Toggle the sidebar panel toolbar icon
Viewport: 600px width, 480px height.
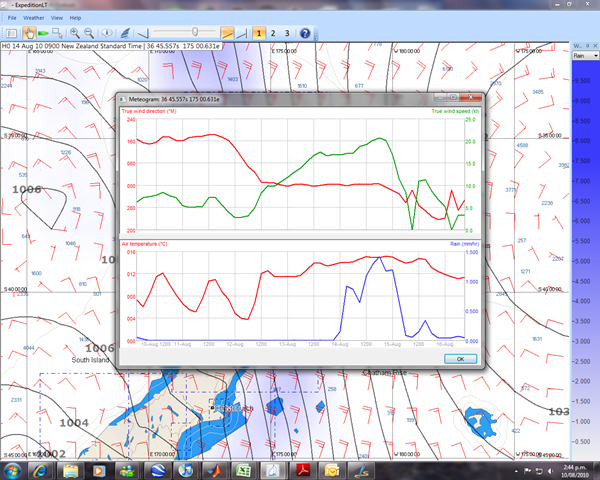pyautogui.click(x=11, y=33)
